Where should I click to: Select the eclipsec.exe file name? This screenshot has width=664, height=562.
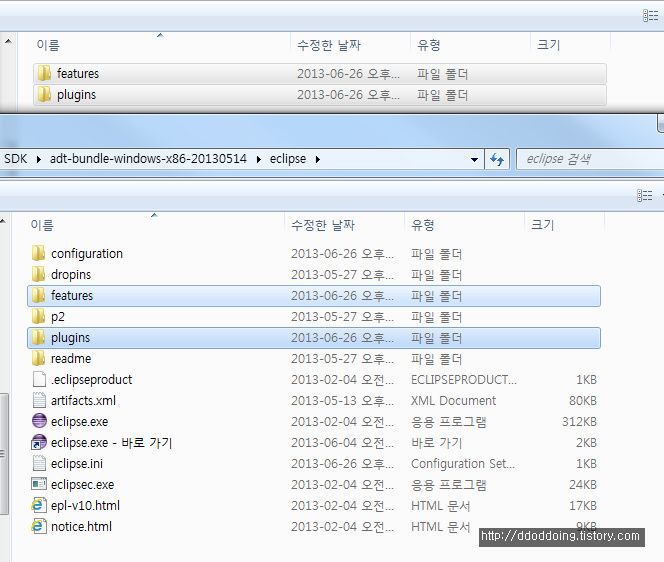(x=82, y=484)
